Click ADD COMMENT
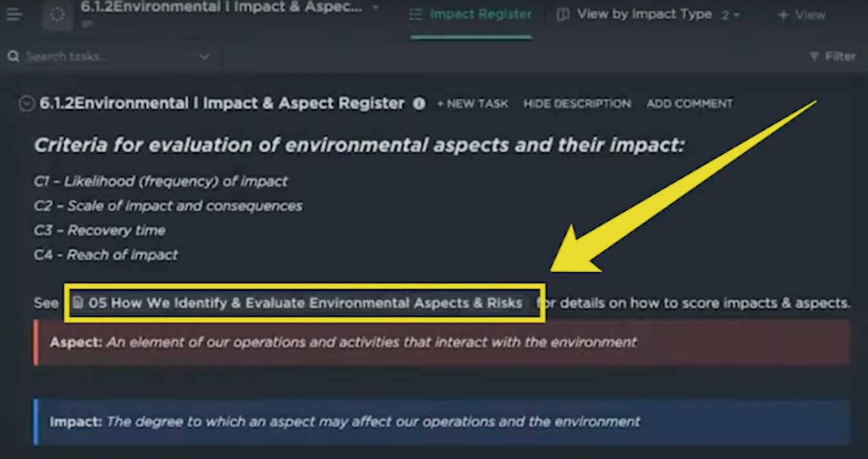Image resolution: width=868 pixels, height=459 pixels. [690, 103]
